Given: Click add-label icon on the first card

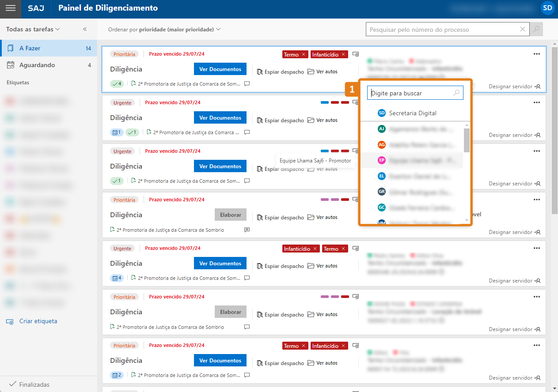Looking at the screenshot, I should point(356,54).
